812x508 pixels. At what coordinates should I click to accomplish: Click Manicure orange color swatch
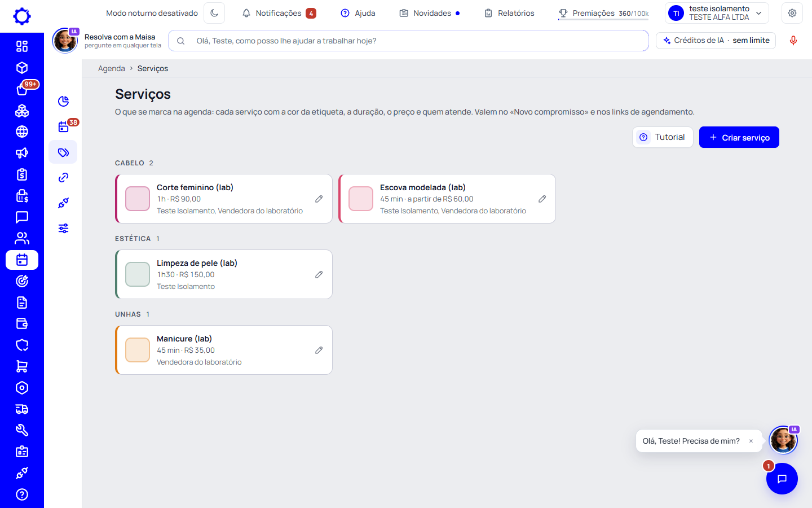(x=138, y=350)
